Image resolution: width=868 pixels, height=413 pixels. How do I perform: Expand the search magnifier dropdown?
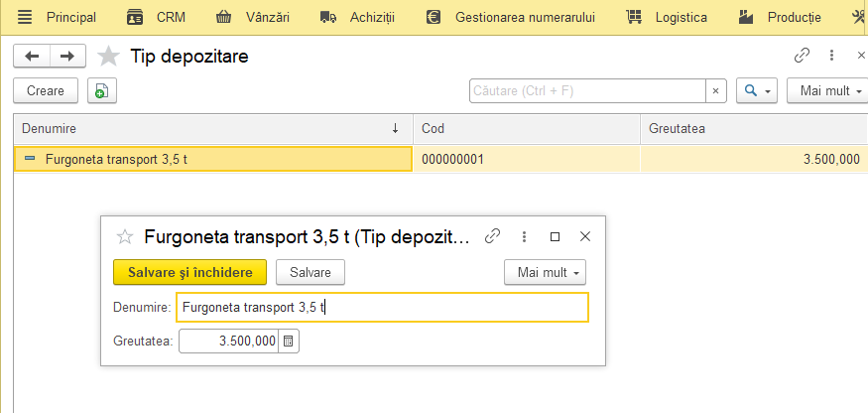[757, 91]
